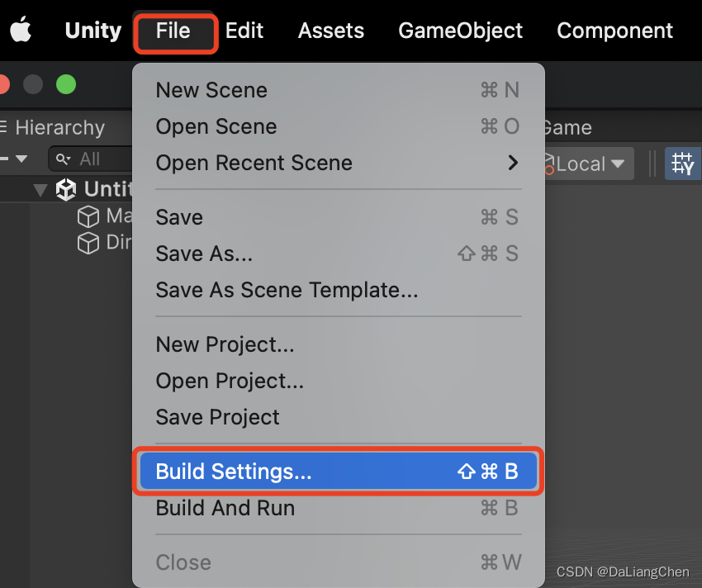Switch to the Game tab

tap(567, 127)
